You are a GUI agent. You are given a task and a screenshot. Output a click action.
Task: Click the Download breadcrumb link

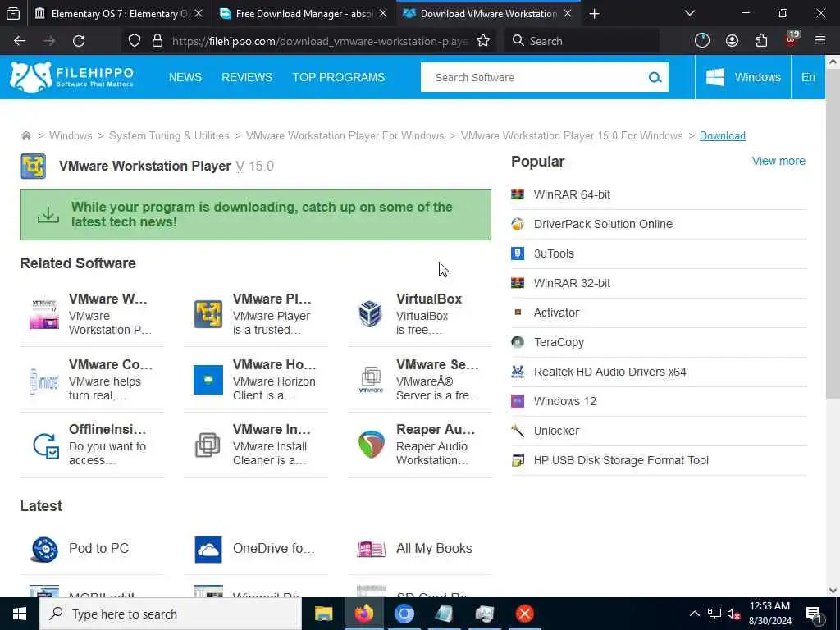click(x=722, y=135)
